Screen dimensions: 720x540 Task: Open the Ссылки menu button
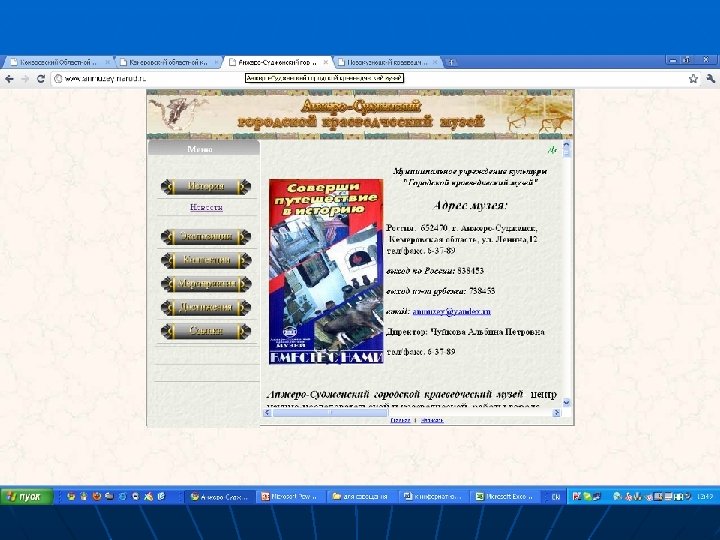point(206,331)
